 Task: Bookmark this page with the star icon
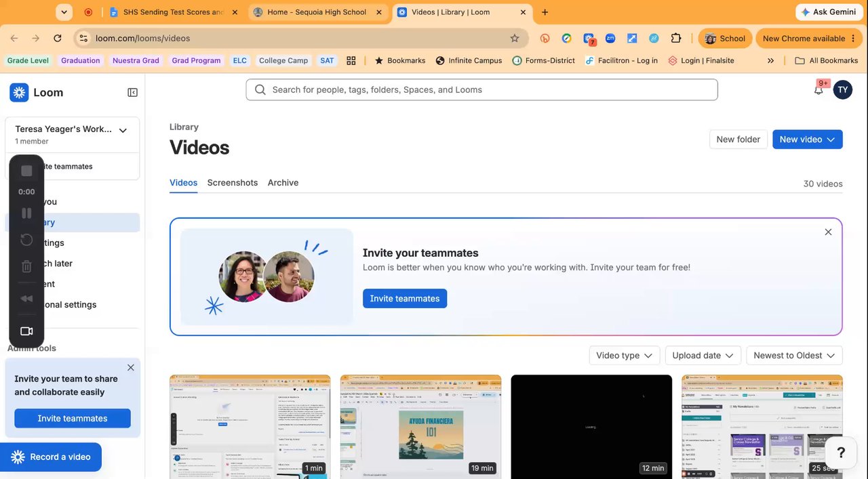click(x=515, y=39)
